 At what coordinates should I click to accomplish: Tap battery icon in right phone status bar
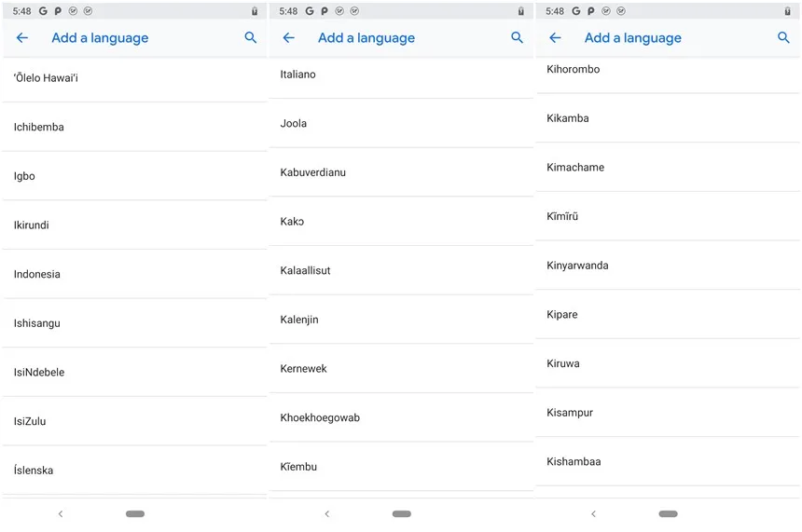pyautogui.click(x=788, y=11)
